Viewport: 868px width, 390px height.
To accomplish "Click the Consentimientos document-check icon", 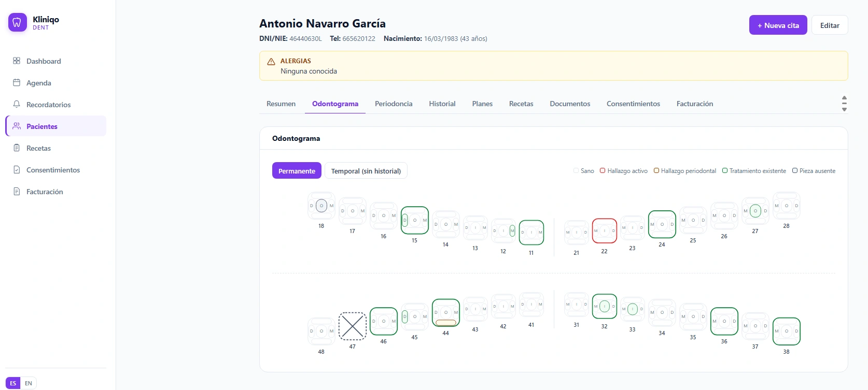I will pyautogui.click(x=17, y=169).
